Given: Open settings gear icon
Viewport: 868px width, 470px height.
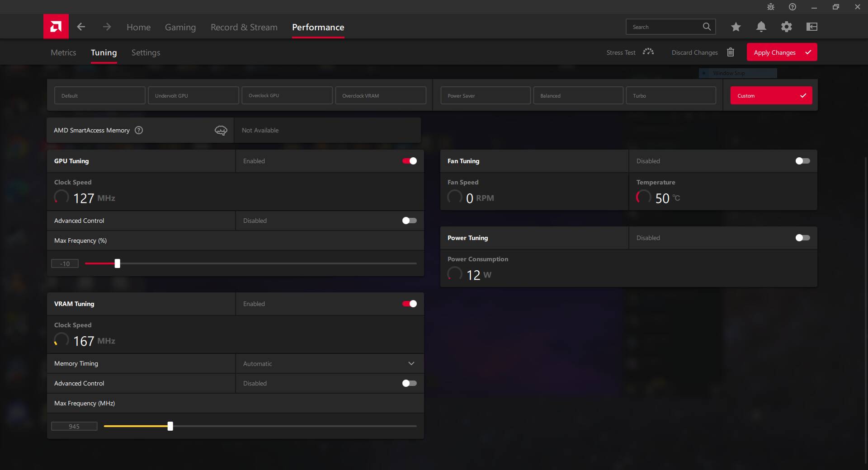Looking at the screenshot, I should (x=786, y=27).
